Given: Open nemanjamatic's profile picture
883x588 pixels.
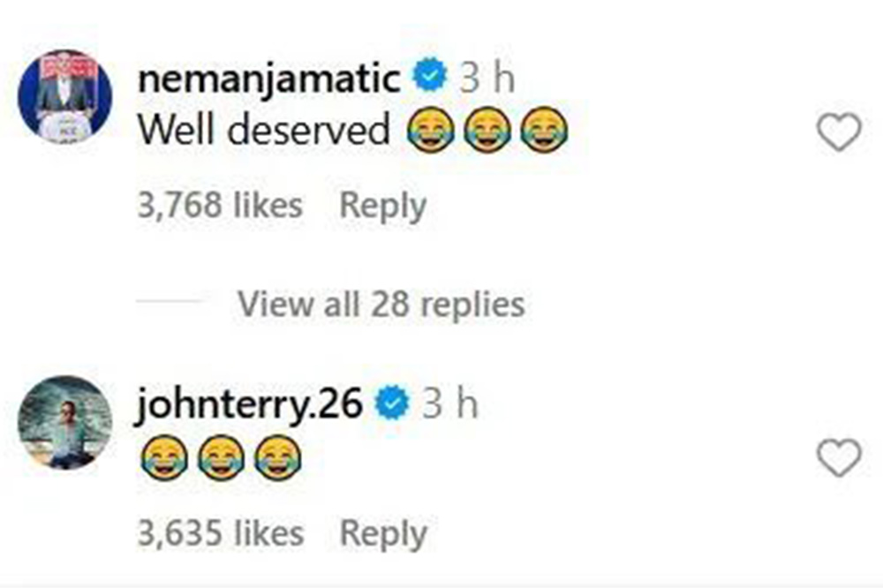Looking at the screenshot, I should [65, 95].
